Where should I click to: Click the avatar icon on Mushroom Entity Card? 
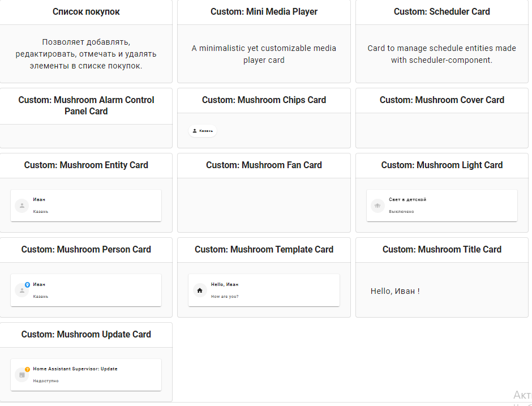[22, 205]
